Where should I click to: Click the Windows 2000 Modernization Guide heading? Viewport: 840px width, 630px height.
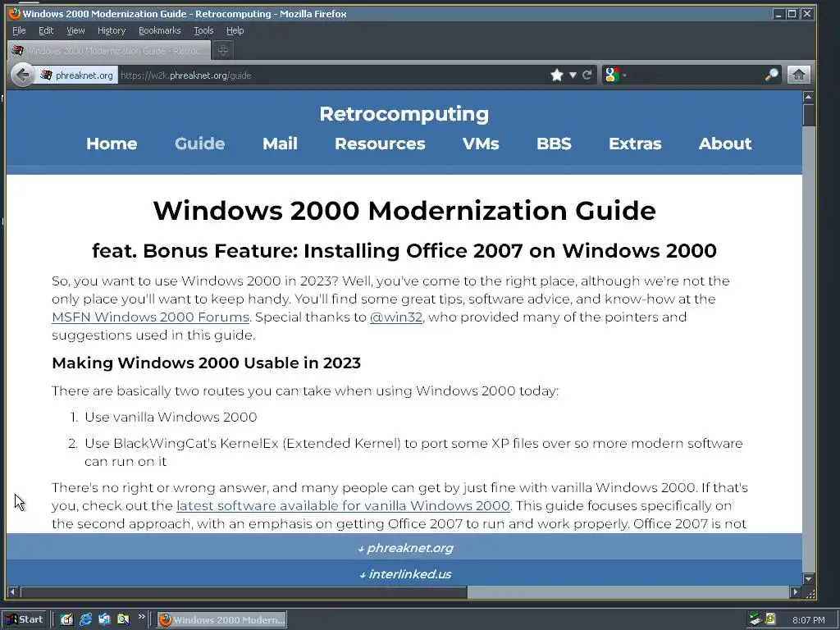[404, 210]
